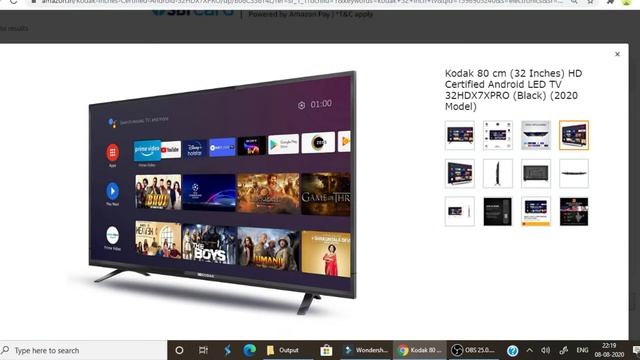Close the product image popup

pos(617,54)
